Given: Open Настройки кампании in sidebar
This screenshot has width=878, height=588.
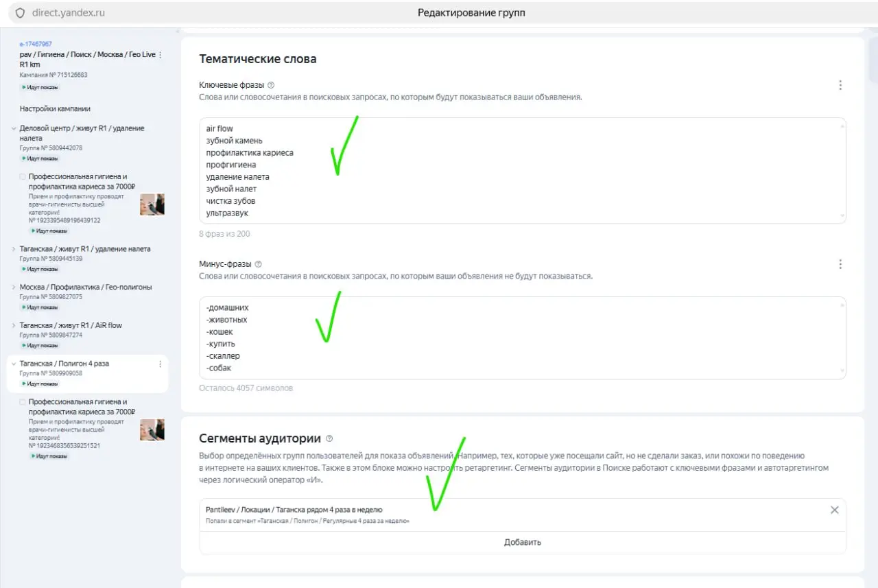Looking at the screenshot, I should pos(55,108).
